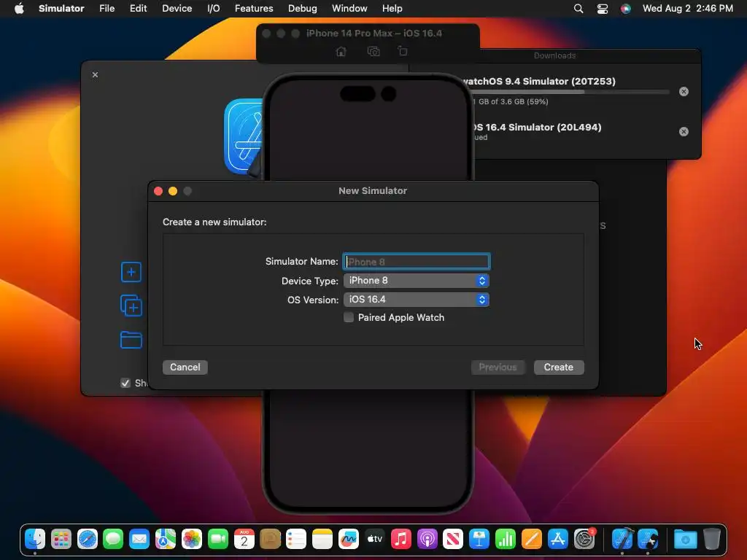The image size is (747, 560).
Task: Open the Simulator menu
Action: point(61,9)
